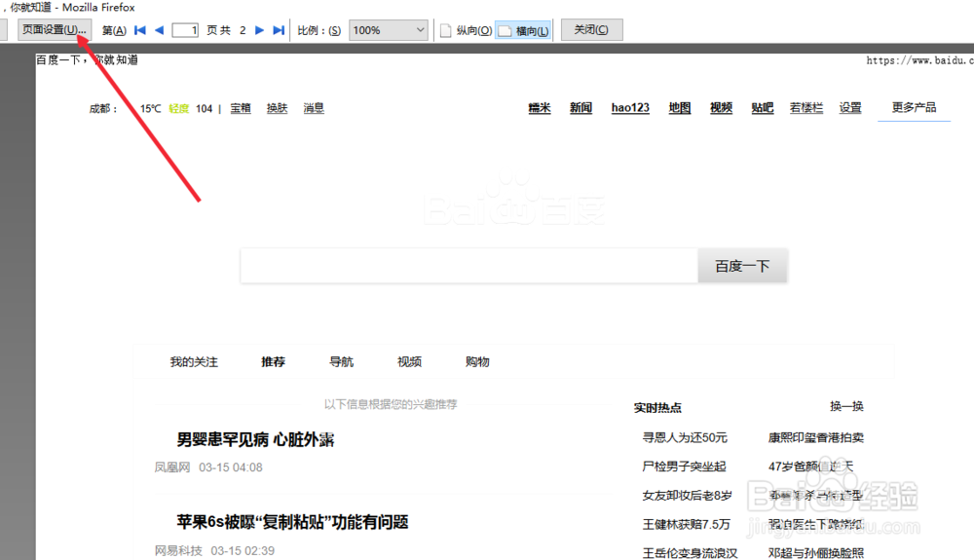Open the hao123 link

[x=630, y=107]
